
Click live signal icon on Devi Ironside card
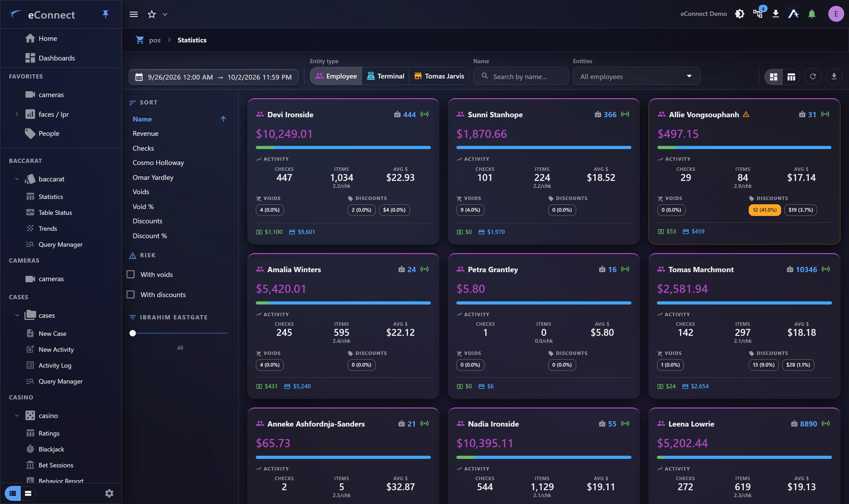point(424,114)
